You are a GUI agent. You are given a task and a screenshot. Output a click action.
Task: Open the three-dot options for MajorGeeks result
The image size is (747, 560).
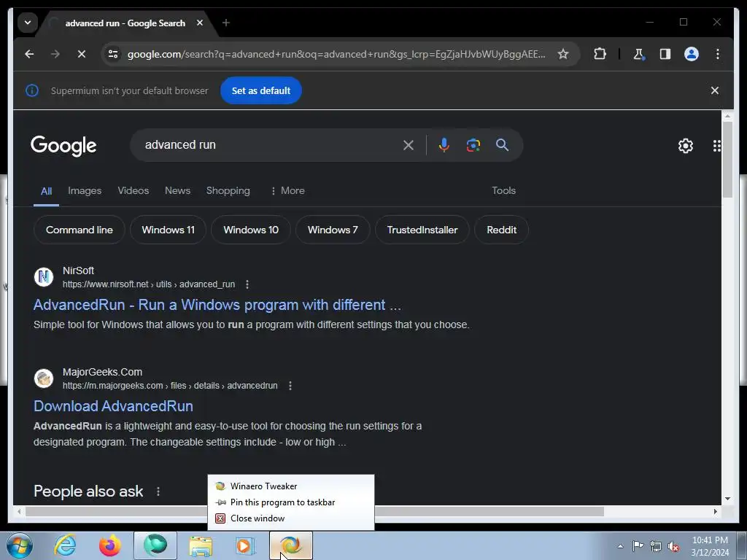click(290, 386)
